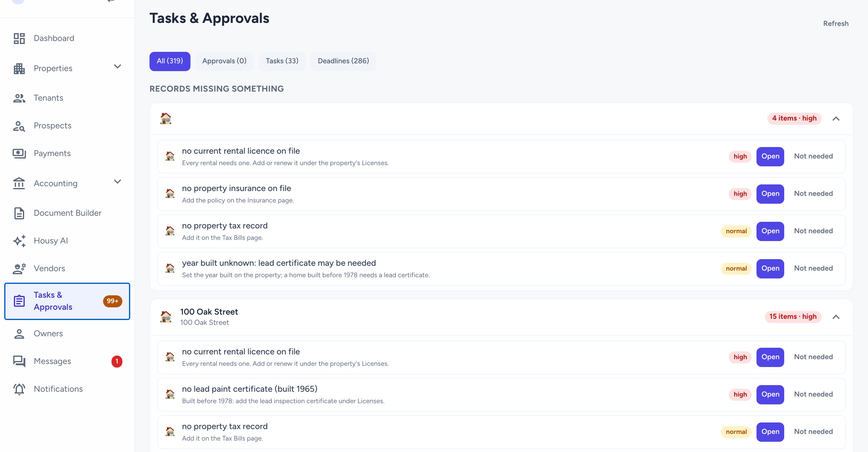This screenshot has height=452, width=868.
Task: Switch to the Deadlines (286) tab
Action: pos(343,61)
